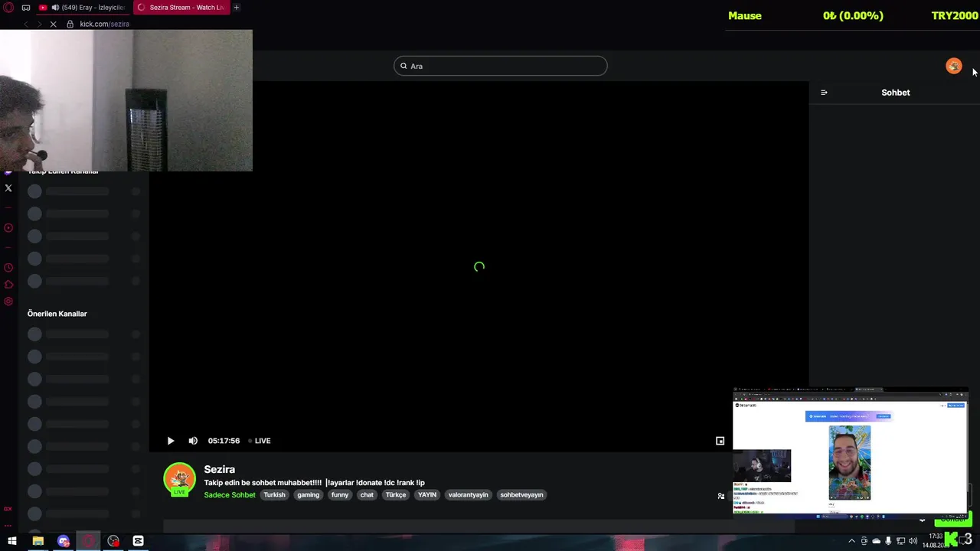Collapse the Sohbet chat panel
This screenshot has width=980, height=551.
824,93
